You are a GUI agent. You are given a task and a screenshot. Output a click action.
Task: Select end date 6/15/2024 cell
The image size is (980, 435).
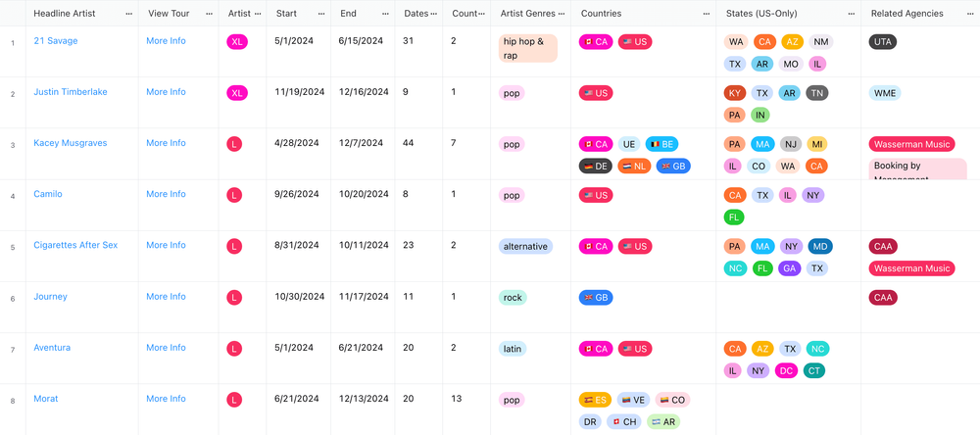point(365,52)
